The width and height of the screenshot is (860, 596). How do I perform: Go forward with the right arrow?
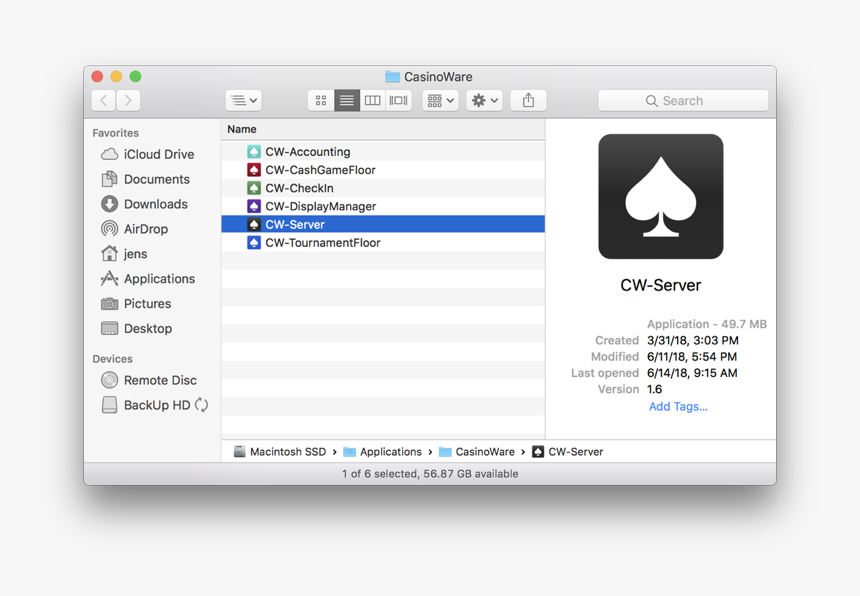coord(128,100)
